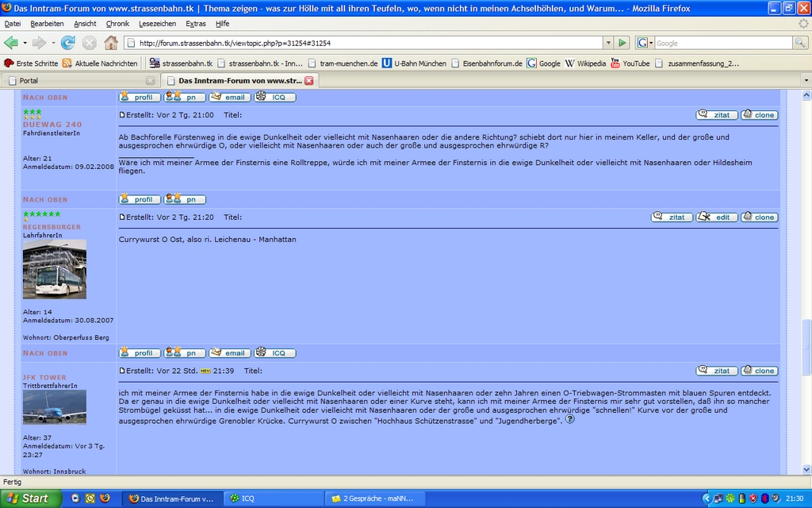The width and height of the screenshot is (812, 508).
Task: Open the Firefox home page
Action: [x=111, y=43]
